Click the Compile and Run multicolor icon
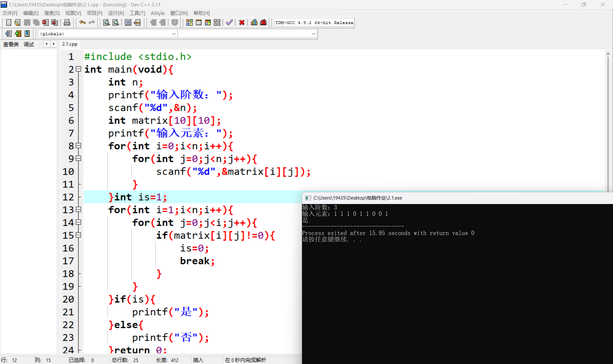Viewport: 613px width, 364px height. click(x=208, y=22)
